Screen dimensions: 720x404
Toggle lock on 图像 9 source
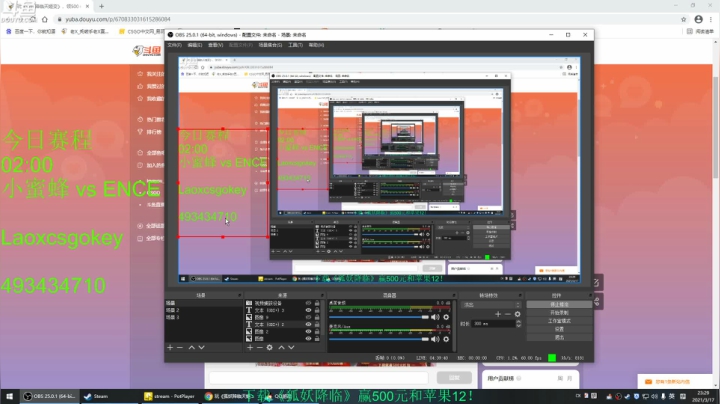coord(317,317)
